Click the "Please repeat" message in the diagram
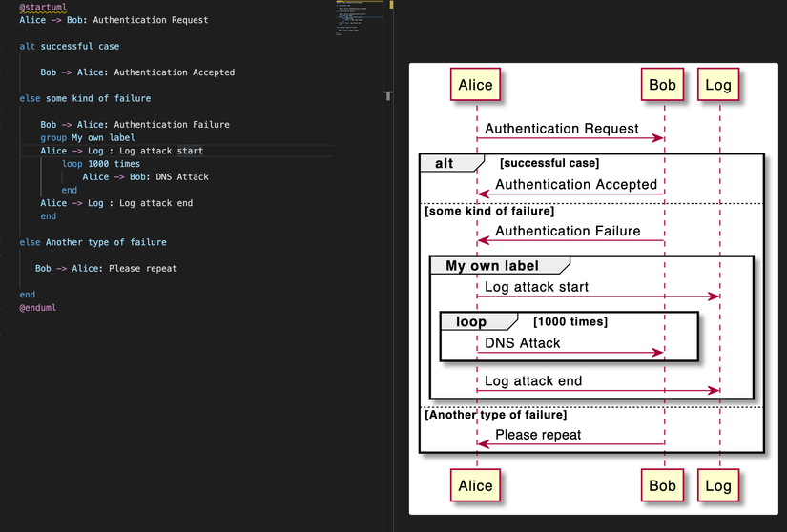This screenshot has height=532, width=787. [x=538, y=435]
